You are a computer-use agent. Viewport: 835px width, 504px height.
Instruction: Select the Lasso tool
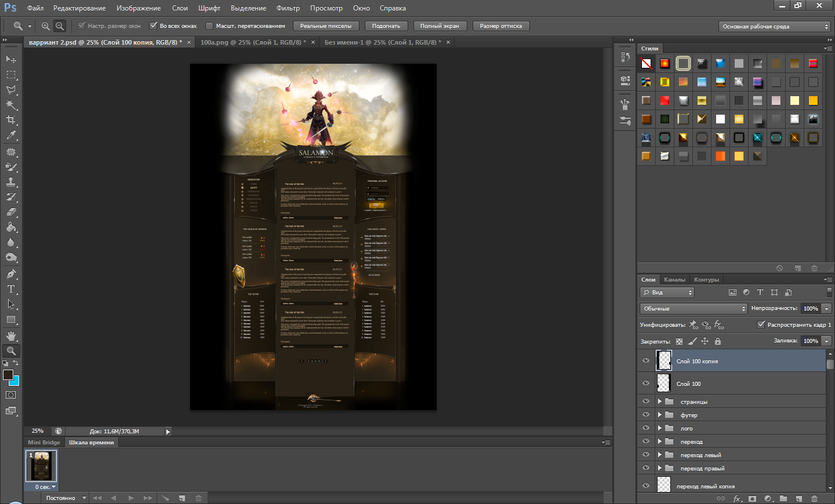11,89
